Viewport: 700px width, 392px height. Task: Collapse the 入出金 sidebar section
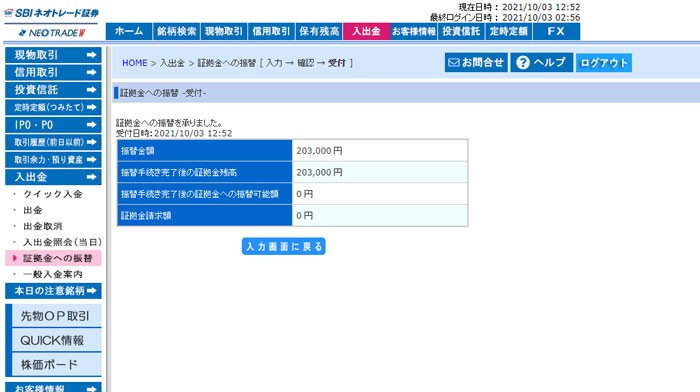pyautogui.click(x=53, y=177)
